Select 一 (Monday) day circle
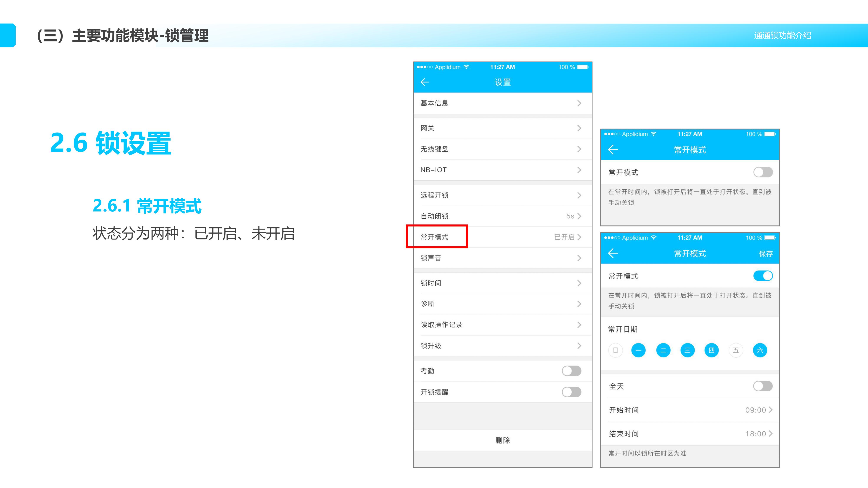Viewport: 868px width, 488px height. click(x=638, y=350)
